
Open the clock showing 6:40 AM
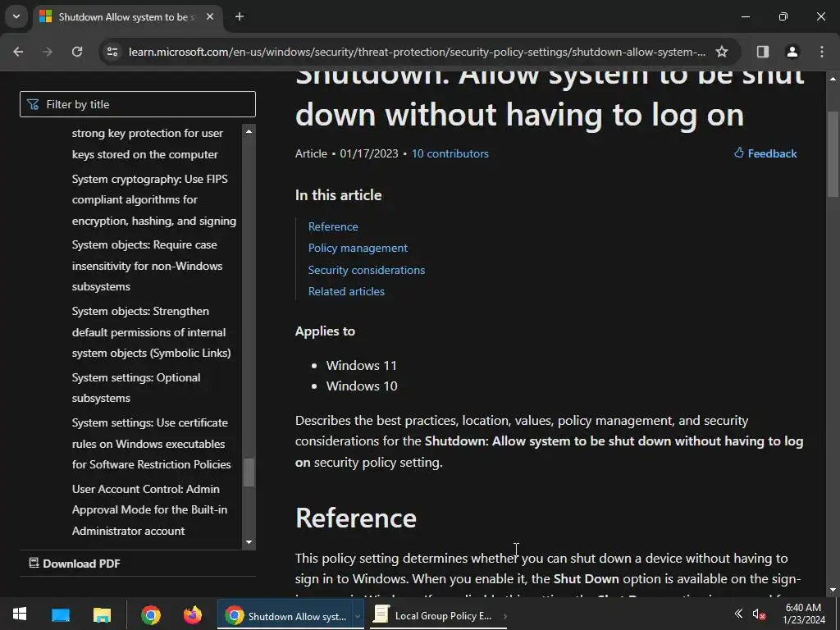click(804, 614)
